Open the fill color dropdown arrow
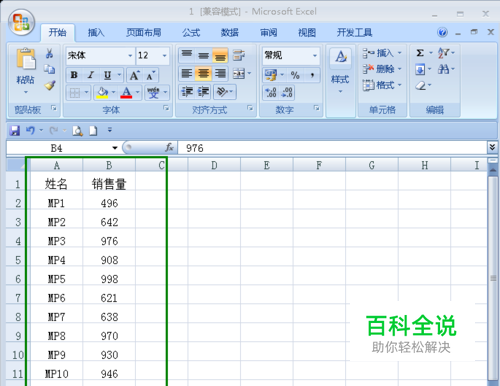This screenshot has height=386, width=500. coord(113,92)
